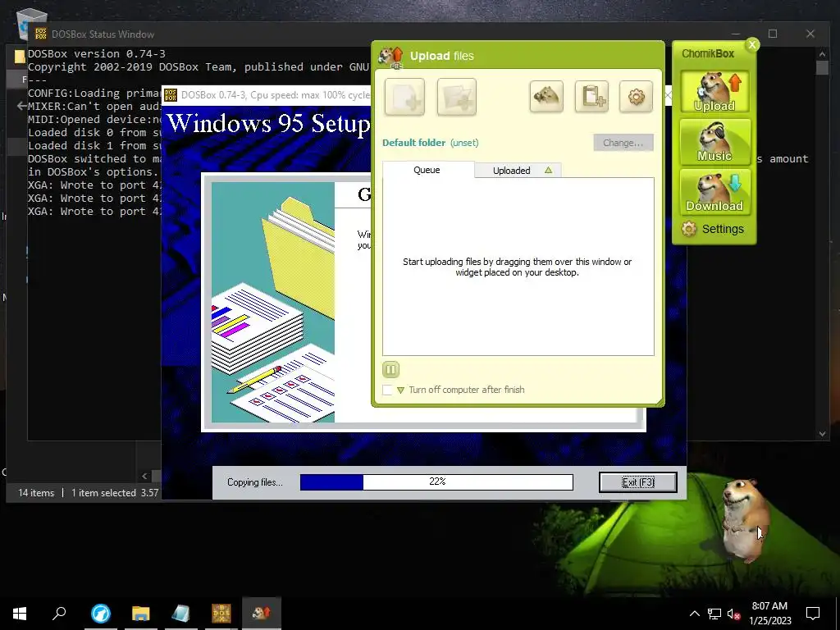
Task: Open the hamster account icon in upload toolbar
Action: [x=546, y=97]
